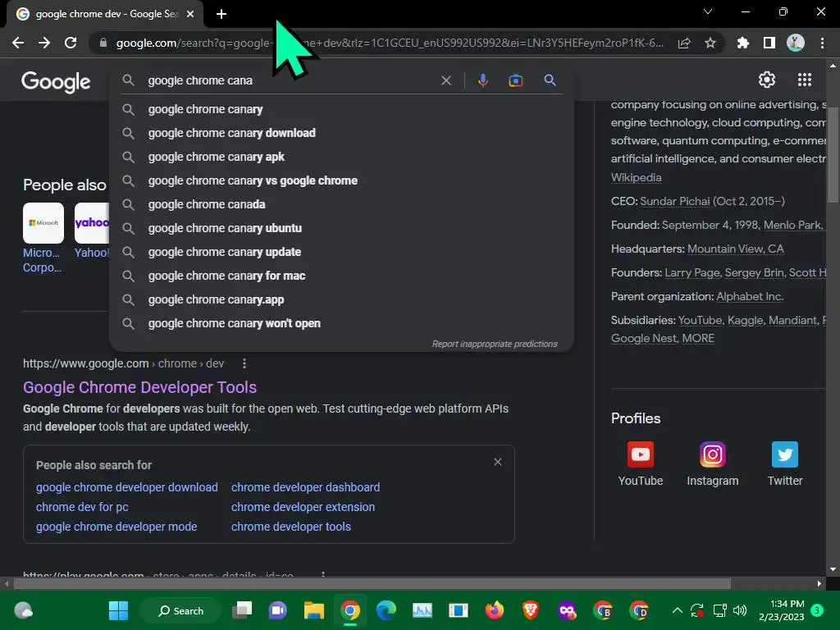This screenshot has width=840, height=630.
Task: Click google chrome developer download link
Action: (x=127, y=487)
